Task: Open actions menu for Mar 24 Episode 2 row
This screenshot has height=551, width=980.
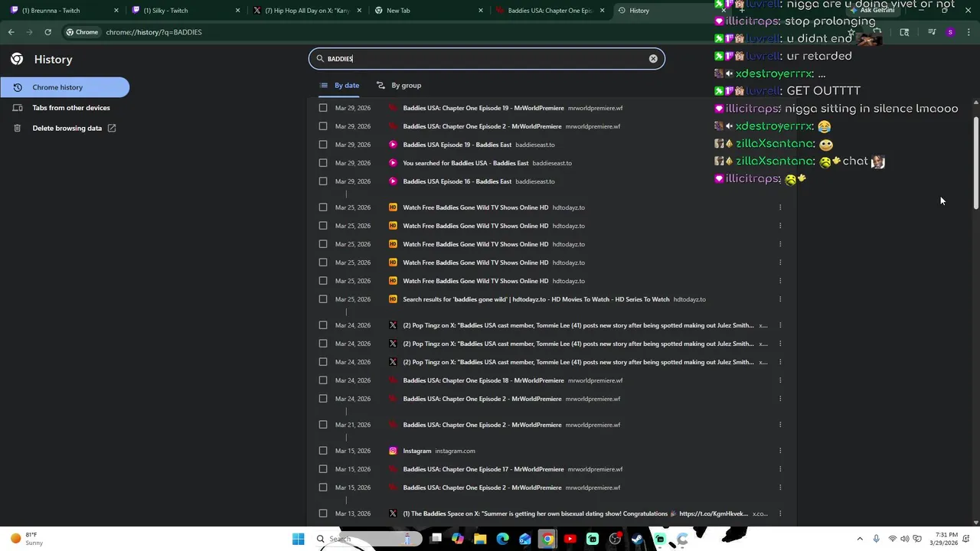Action: click(780, 399)
